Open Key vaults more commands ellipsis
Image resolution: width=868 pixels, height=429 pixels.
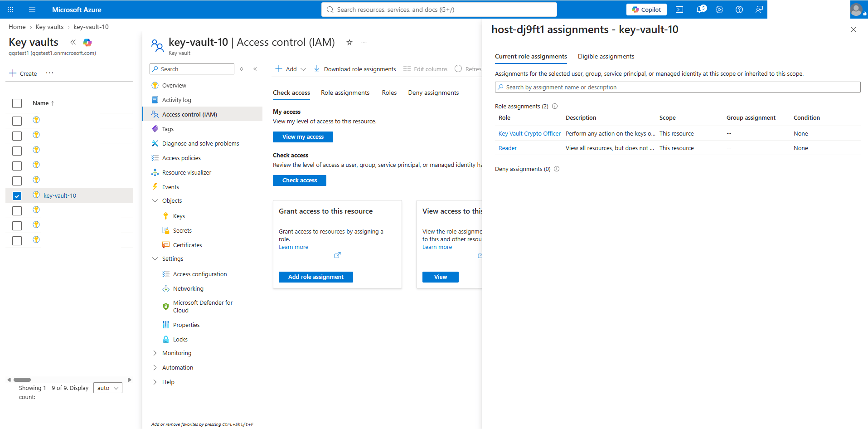pos(49,73)
